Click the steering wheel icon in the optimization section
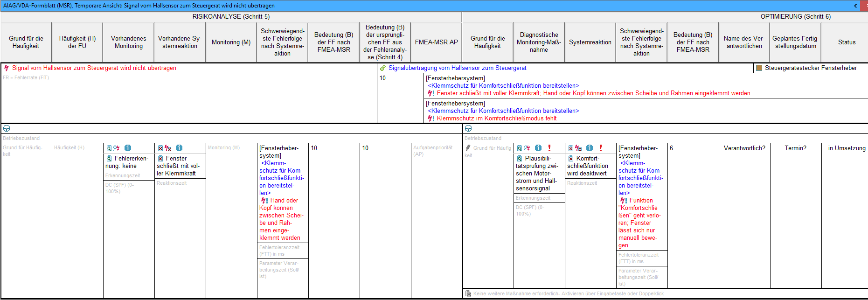The height and width of the screenshot is (300, 868). pyautogui.click(x=468, y=128)
